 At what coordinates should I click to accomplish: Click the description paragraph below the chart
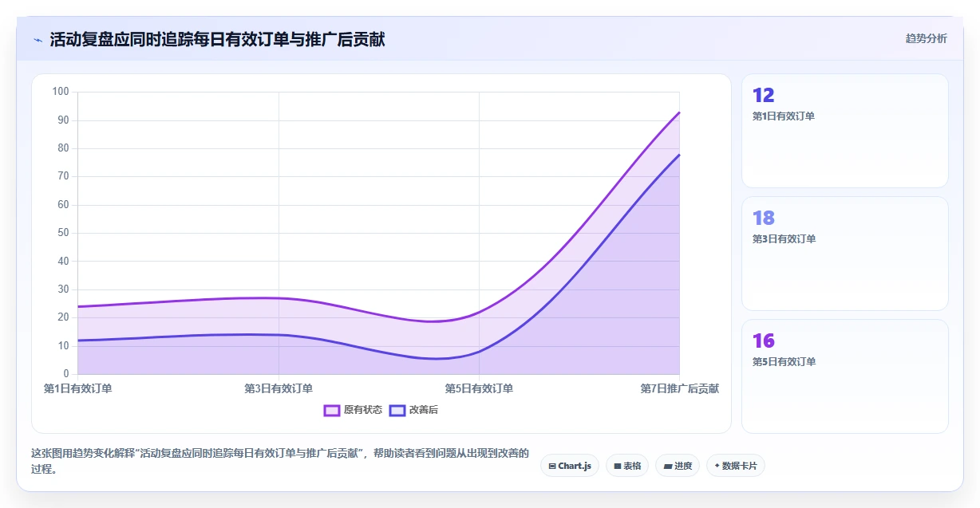pos(280,462)
